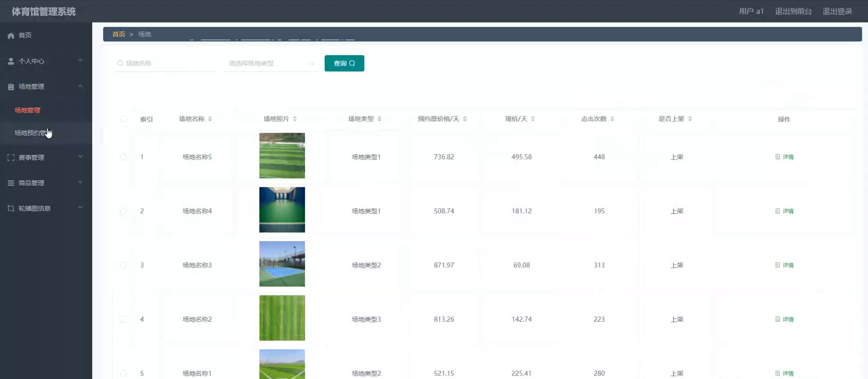Click the 赛事管理 frame icon
The image size is (868, 379).
[x=11, y=158]
